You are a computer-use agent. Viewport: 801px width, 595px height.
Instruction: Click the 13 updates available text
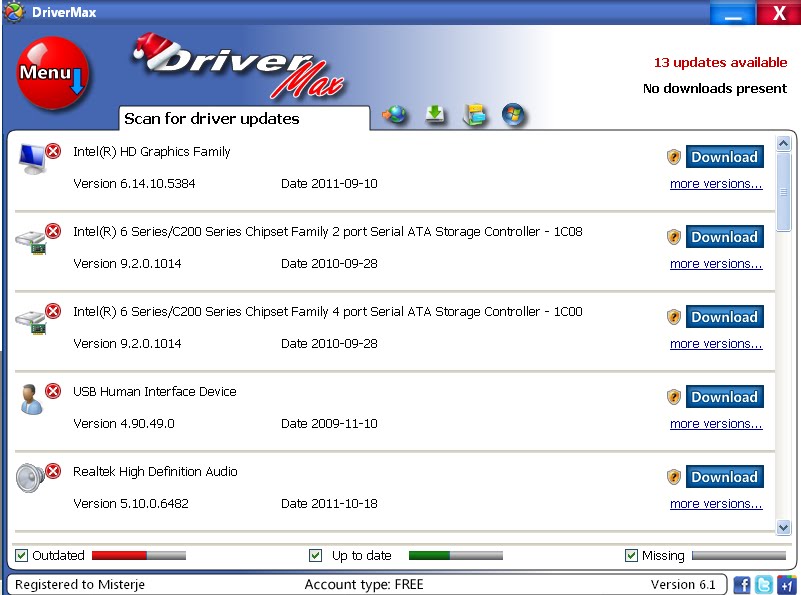(720, 62)
